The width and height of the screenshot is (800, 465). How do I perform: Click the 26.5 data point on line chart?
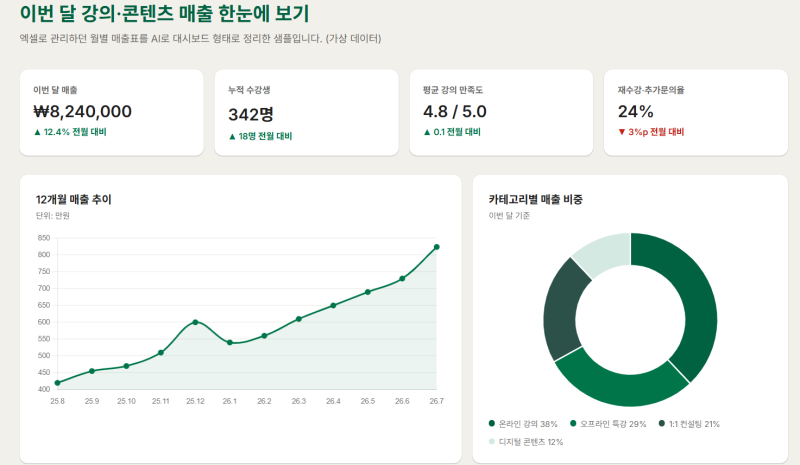[x=368, y=292]
